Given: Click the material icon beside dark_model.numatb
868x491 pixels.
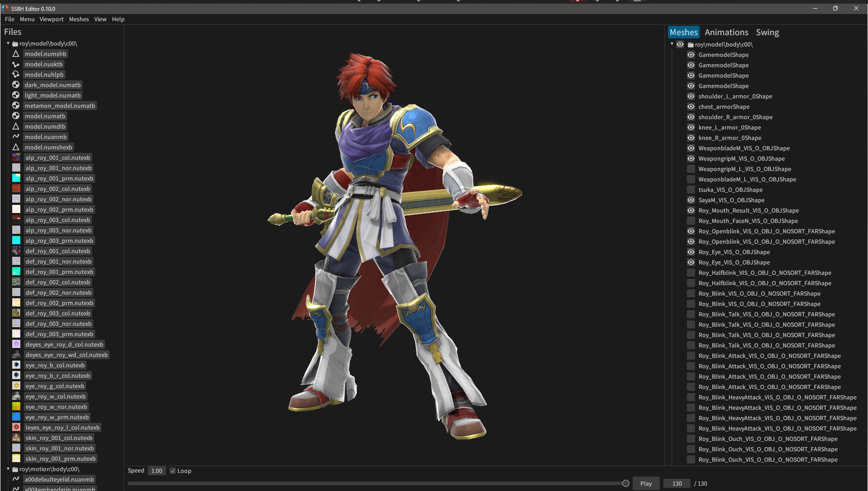Looking at the screenshot, I should click(x=16, y=85).
